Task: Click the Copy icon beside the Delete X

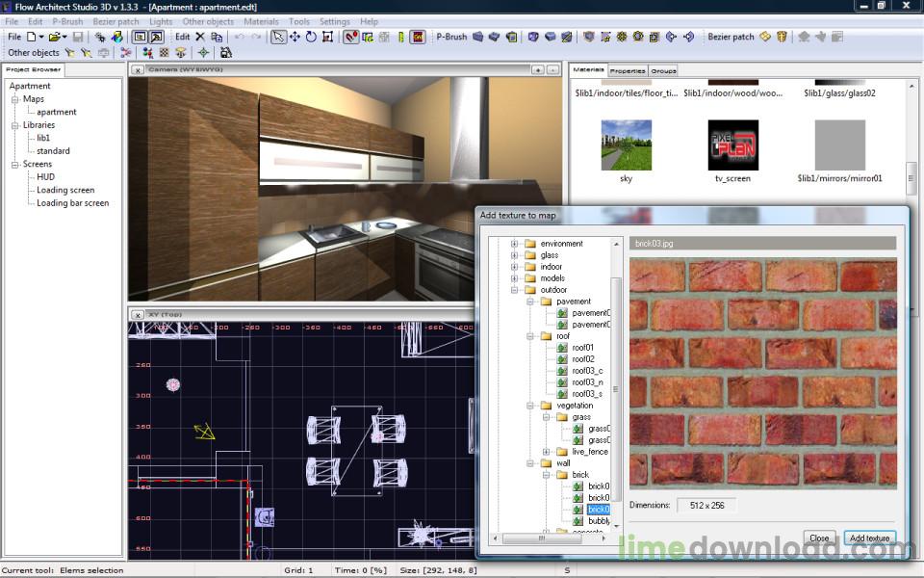Action: [217, 37]
